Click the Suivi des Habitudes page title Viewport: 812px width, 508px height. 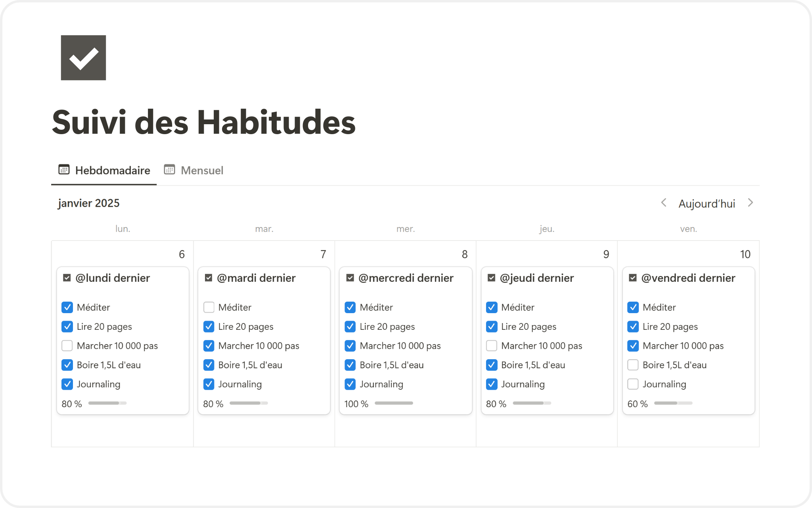point(204,122)
